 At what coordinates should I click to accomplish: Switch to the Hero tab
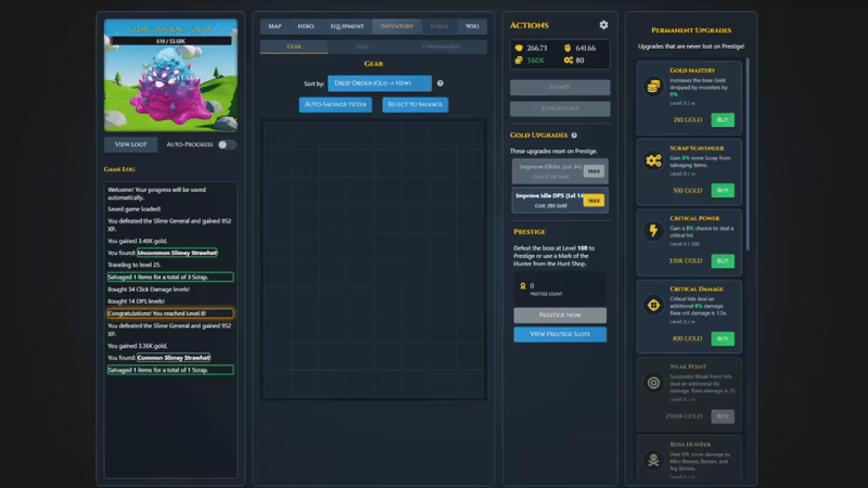point(306,26)
